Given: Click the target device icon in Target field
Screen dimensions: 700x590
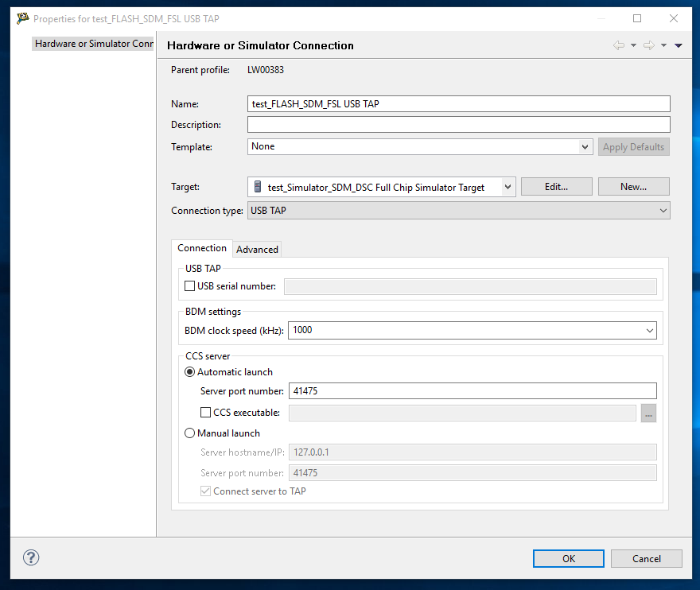Looking at the screenshot, I should click(257, 187).
